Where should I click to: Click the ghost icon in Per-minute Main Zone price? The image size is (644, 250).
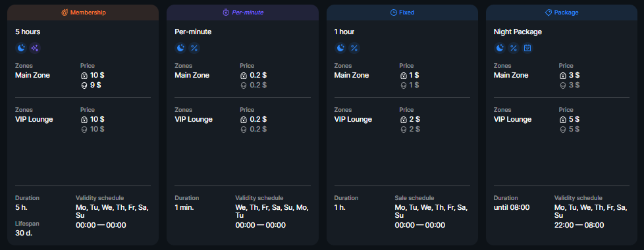[x=243, y=76]
